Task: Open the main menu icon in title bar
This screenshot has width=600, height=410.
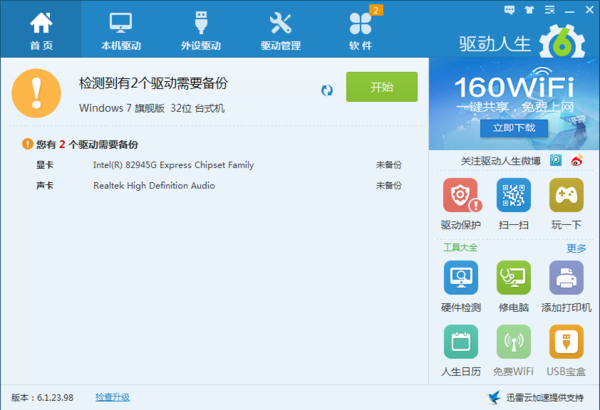Action: point(549,10)
